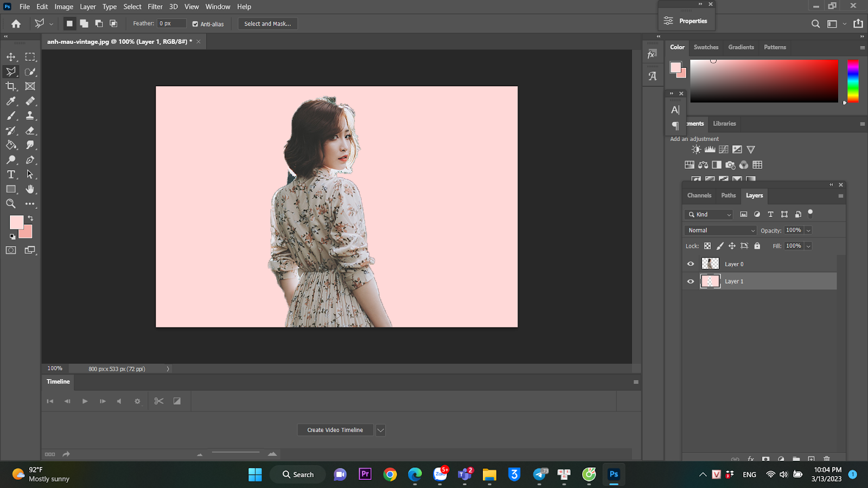
Task: Hide Layer 0 visibility eye
Action: (x=691, y=264)
